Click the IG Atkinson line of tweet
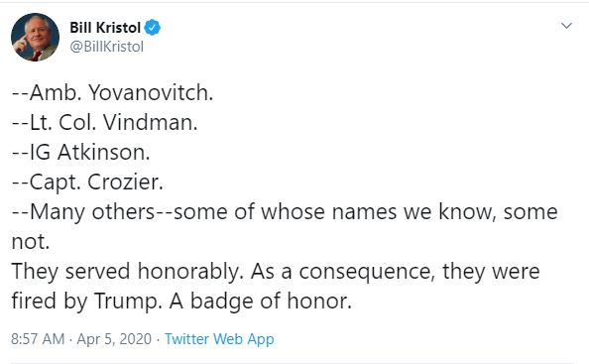The image size is (589, 364). pyautogui.click(x=80, y=152)
